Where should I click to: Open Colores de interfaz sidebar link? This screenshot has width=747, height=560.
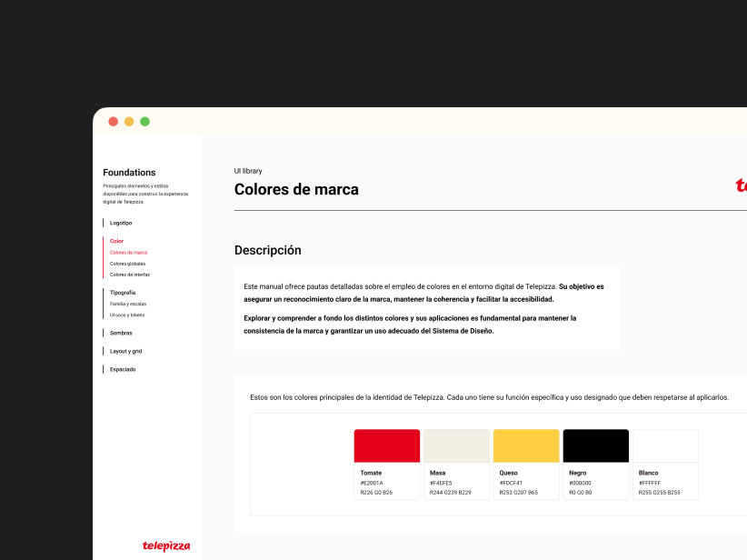(130, 275)
